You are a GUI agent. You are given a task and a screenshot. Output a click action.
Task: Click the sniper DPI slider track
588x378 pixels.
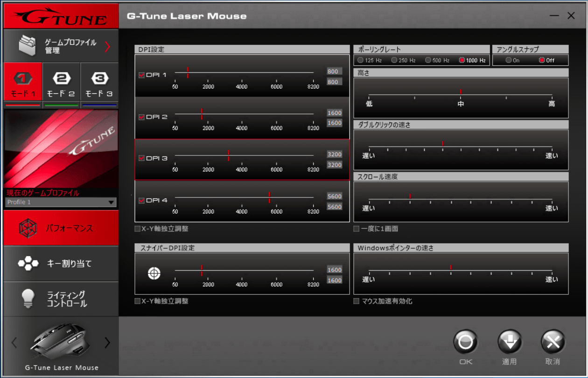tap(244, 270)
